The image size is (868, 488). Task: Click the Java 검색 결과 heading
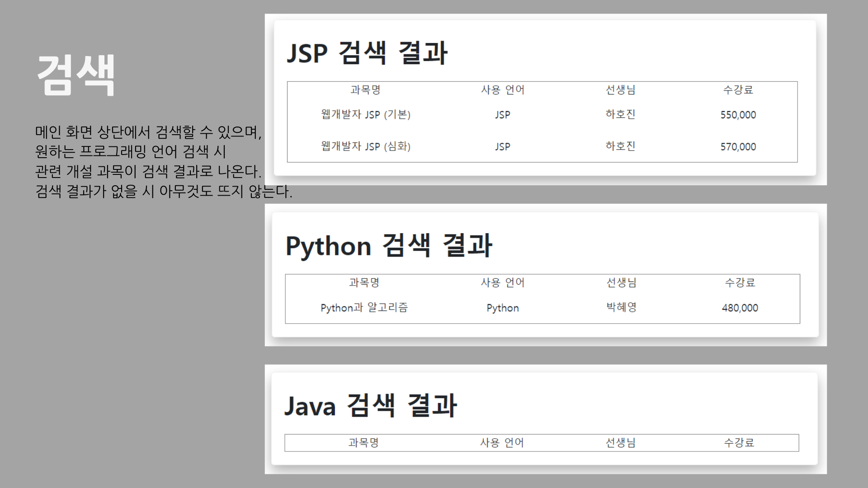click(x=371, y=406)
